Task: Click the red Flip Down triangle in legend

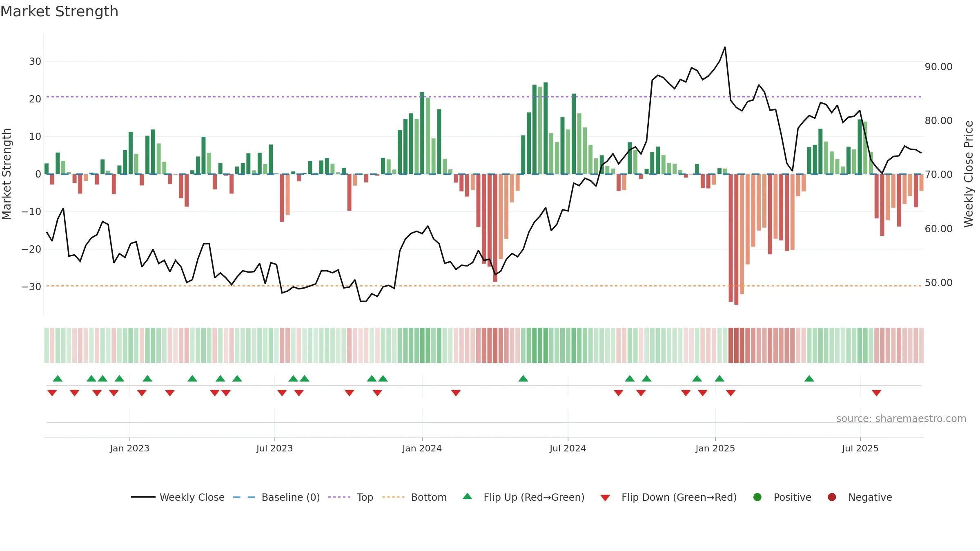Action: (x=605, y=498)
